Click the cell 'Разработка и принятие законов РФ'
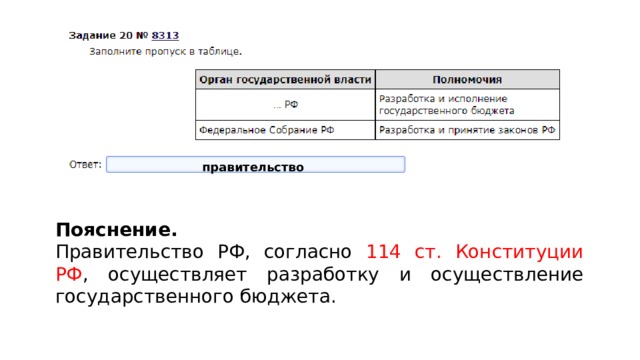 pos(467,130)
